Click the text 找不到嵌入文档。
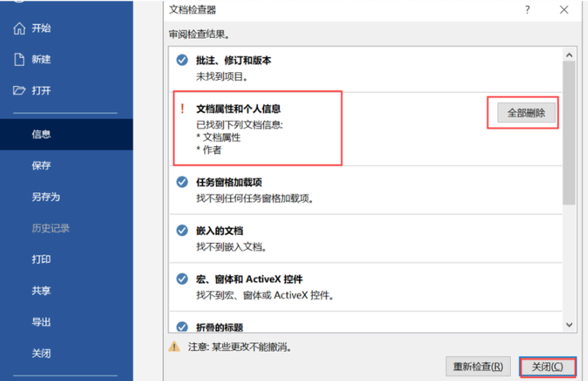 (x=231, y=247)
